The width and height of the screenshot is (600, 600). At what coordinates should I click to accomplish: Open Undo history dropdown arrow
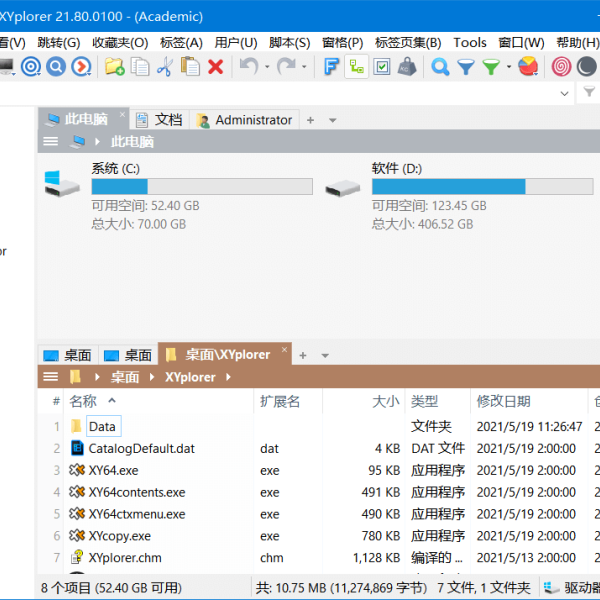(x=267, y=67)
